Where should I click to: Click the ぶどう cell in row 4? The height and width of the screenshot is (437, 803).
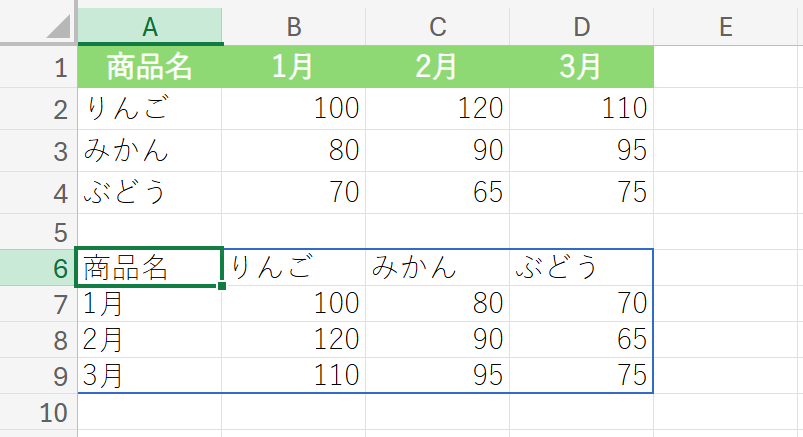pos(150,193)
